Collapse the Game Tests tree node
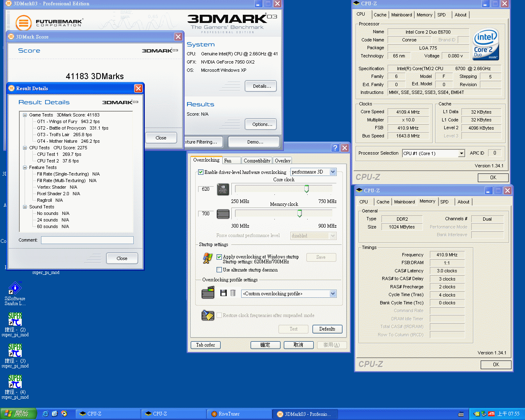Image resolution: width=525 pixels, height=420 pixels. pos(25,115)
